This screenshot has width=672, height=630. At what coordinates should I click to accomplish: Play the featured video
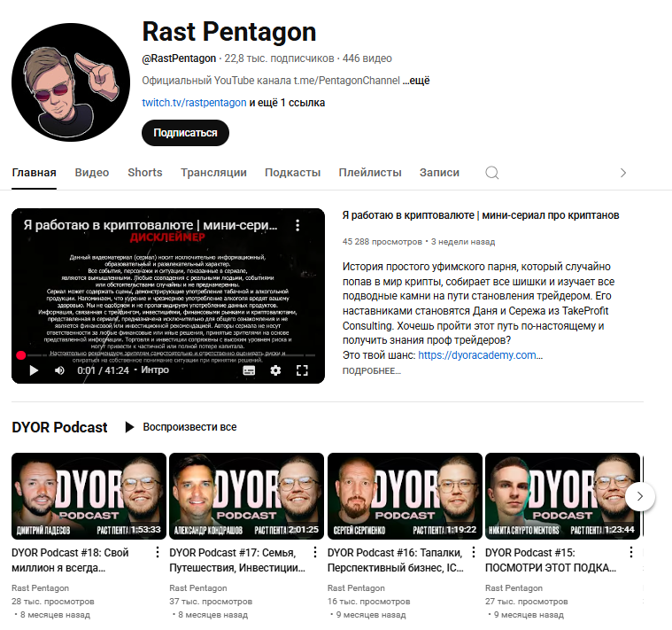34,370
